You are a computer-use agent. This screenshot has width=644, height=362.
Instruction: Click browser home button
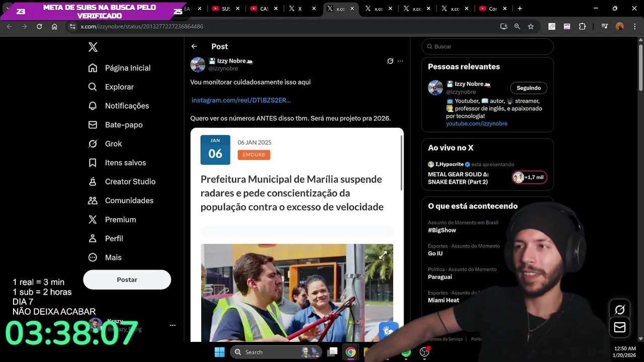(54, 26)
